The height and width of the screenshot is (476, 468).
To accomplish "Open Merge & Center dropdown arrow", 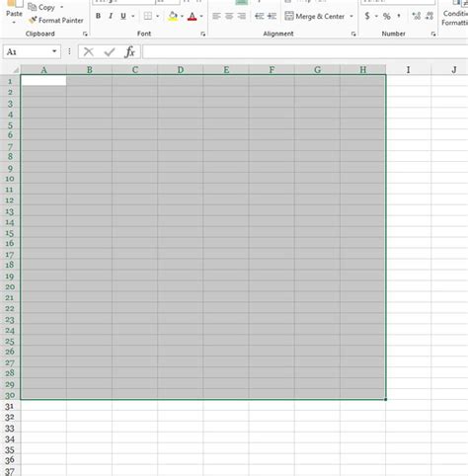I will tap(351, 16).
